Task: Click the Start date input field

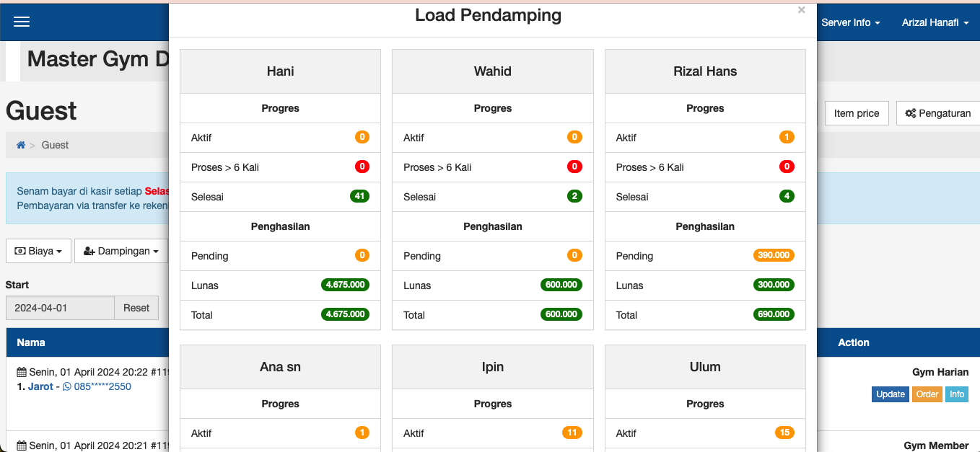Action: [x=60, y=308]
